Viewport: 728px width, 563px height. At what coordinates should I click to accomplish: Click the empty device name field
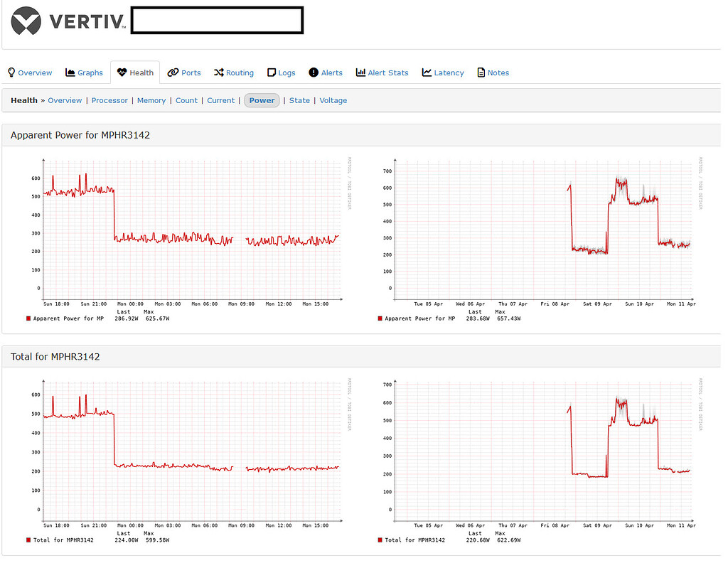pyautogui.click(x=216, y=20)
